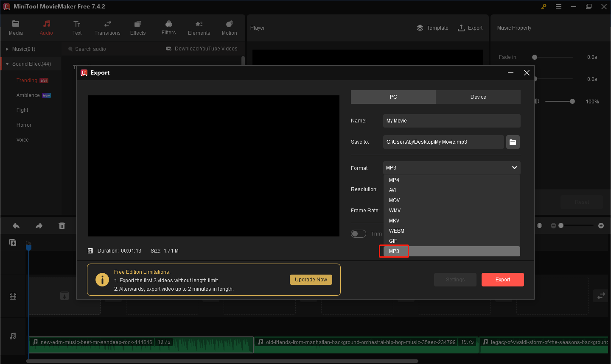Click the Redo arrow icon
Image resolution: width=611 pixels, height=364 pixels.
click(39, 226)
